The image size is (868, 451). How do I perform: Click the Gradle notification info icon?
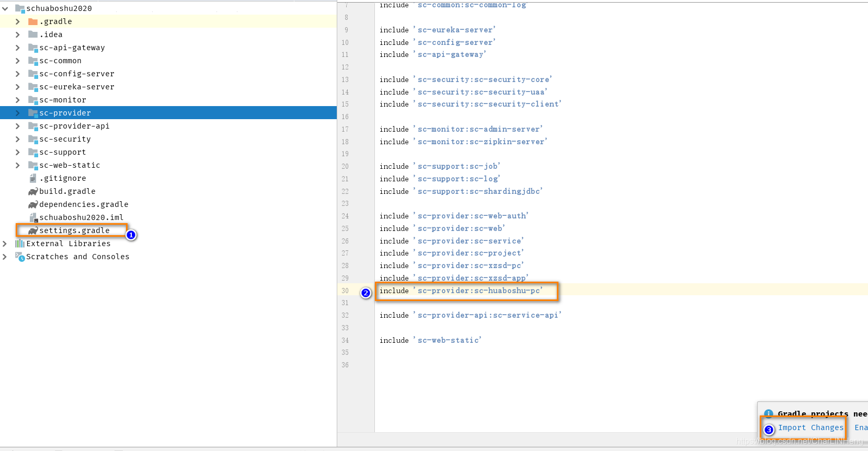(769, 414)
